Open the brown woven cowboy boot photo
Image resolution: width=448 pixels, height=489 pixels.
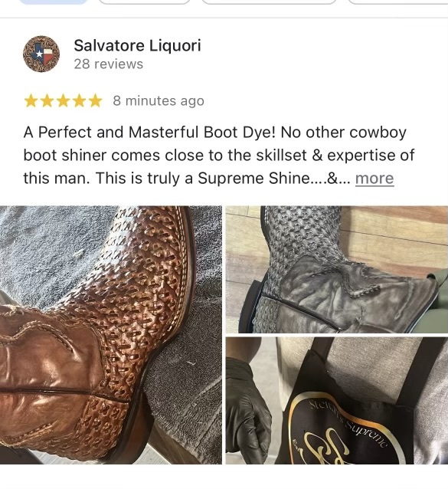point(111,335)
